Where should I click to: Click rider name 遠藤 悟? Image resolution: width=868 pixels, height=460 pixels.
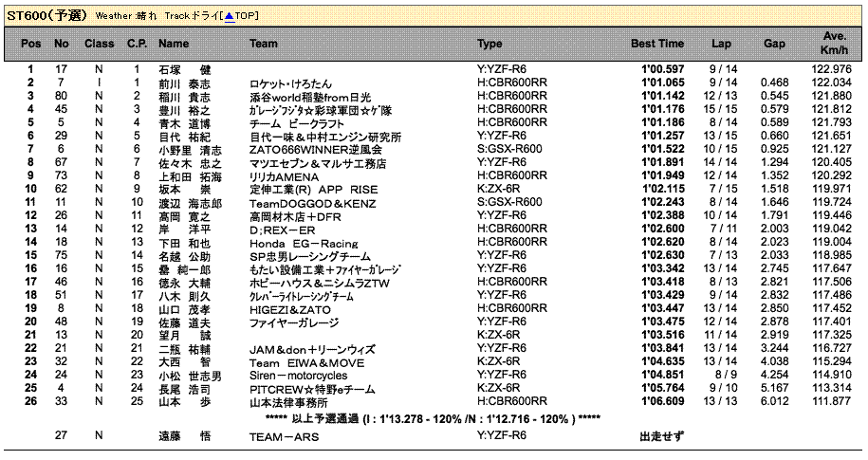point(185,436)
